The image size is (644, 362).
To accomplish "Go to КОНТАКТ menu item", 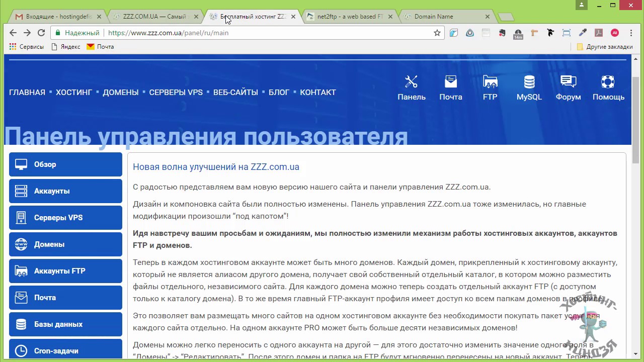I will [318, 93].
